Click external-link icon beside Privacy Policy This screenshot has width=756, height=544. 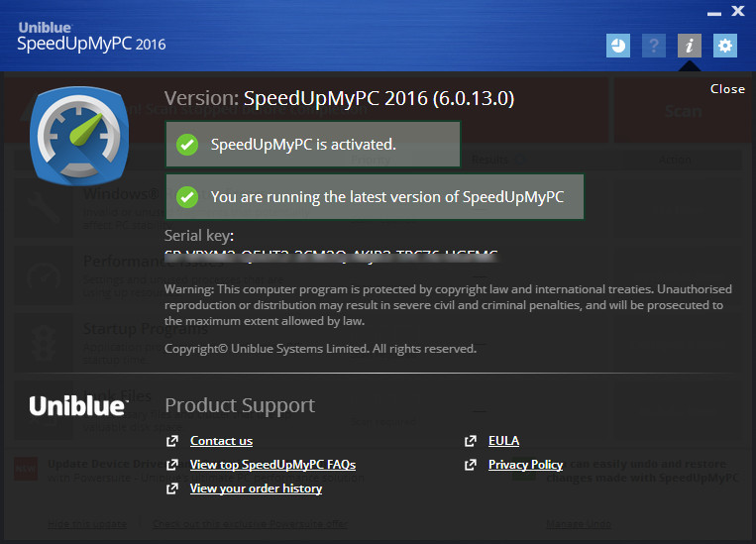click(471, 465)
